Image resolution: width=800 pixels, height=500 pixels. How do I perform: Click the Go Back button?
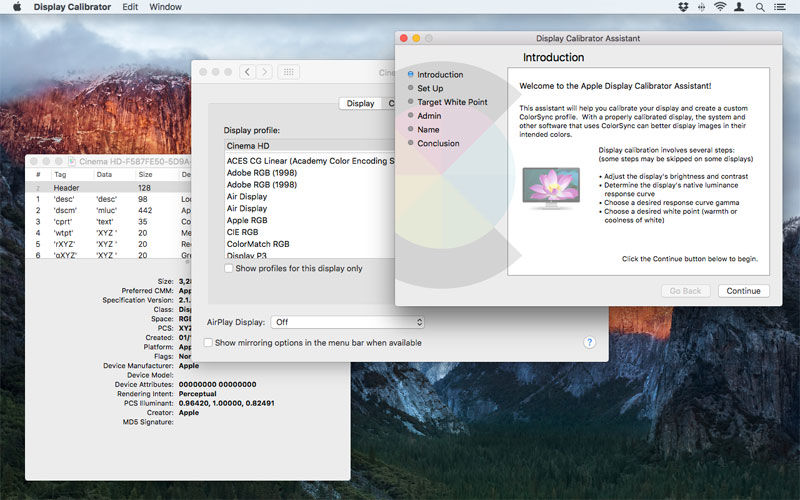tap(685, 291)
